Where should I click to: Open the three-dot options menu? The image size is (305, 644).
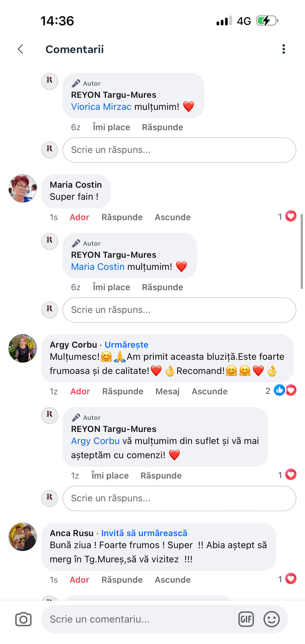283,49
